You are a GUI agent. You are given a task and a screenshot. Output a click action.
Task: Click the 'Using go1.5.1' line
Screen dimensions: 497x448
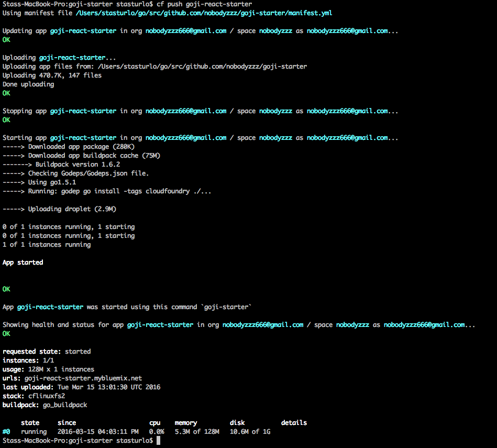39,182
